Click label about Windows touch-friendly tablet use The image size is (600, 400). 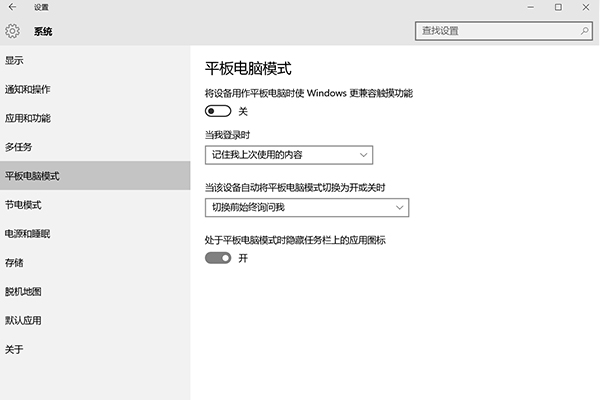pos(309,93)
